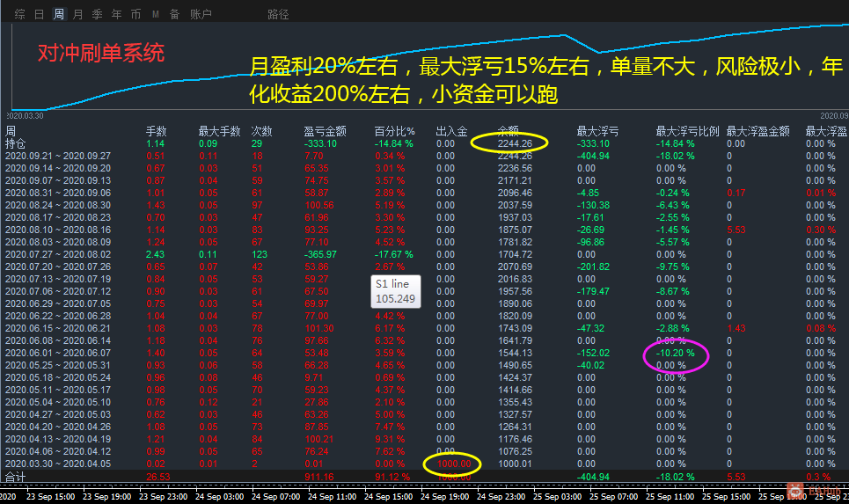Select the 2020.06.29 ~ 2020.07.05 week row
Screen dimensions: 849x504
pos(58,303)
